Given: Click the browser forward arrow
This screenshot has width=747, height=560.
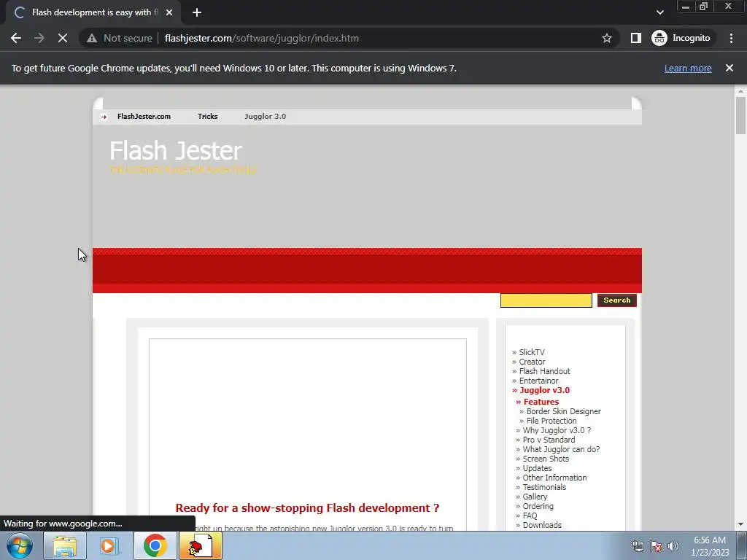Looking at the screenshot, I should click(39, 38).
